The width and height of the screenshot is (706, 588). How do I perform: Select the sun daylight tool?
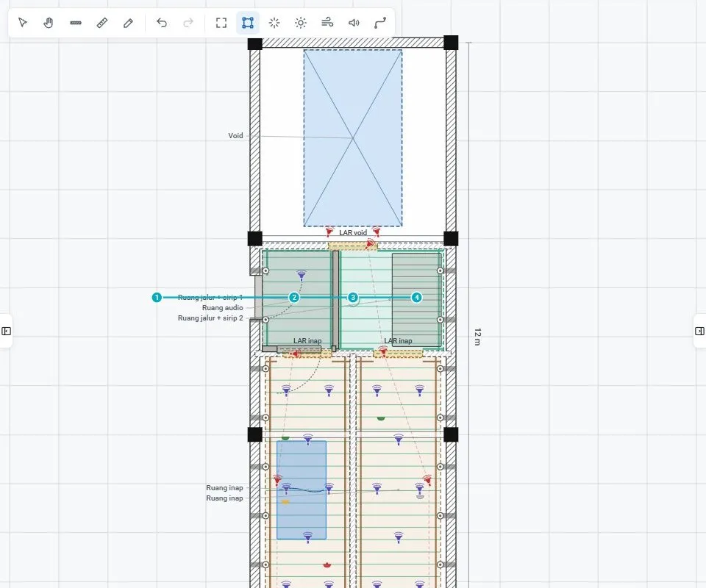tap(301, 23)
